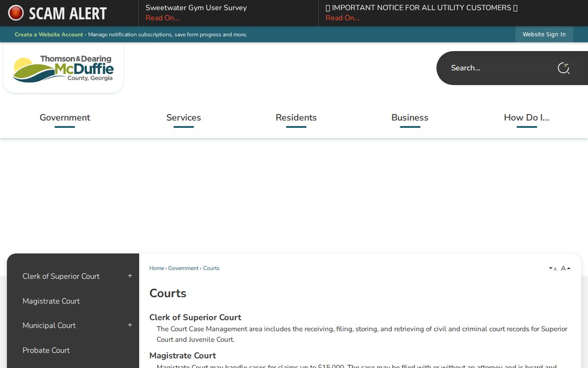Increase the font size with large A icon
The height and width of the screenshot is (368, 588).
click(x=565, y=268)
